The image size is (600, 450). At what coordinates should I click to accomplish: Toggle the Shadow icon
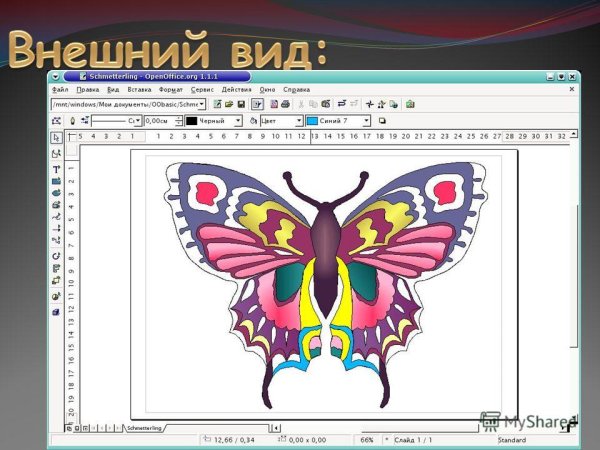point(382,121)
